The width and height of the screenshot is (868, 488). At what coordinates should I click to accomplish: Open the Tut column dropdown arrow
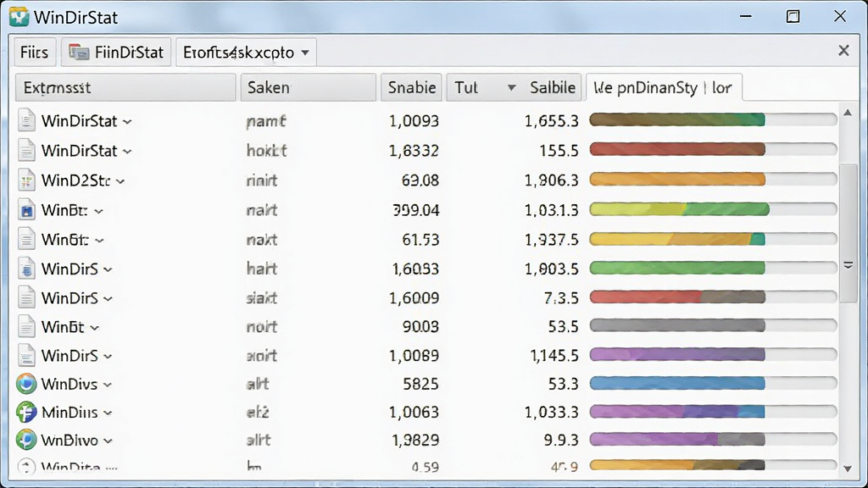(x=511, y=87)
